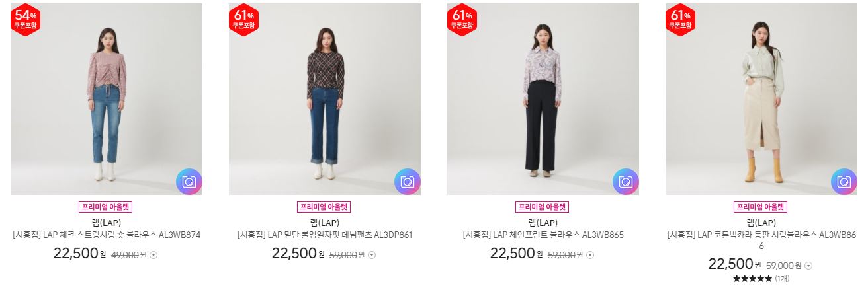Expand price details for AL3DP861 denim pants

coord(372,255)
